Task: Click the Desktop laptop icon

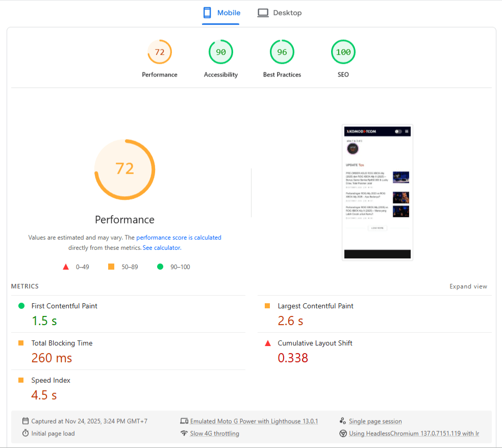Action: pyautogui.click(x=263, y=13)
